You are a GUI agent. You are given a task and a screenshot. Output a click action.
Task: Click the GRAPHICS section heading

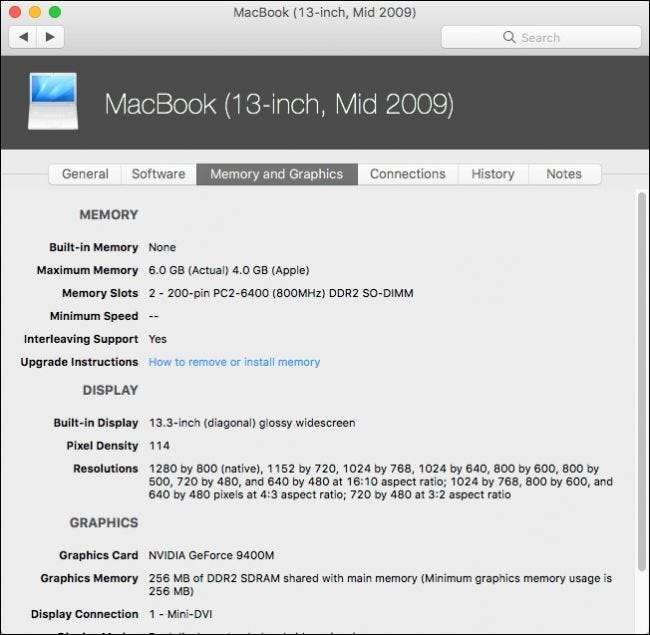point(104,523)
